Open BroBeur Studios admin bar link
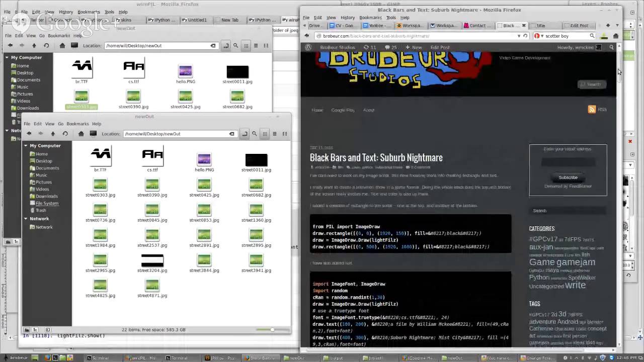The height and width of the screenshot is (362, 644). click(x=337, y=47)
